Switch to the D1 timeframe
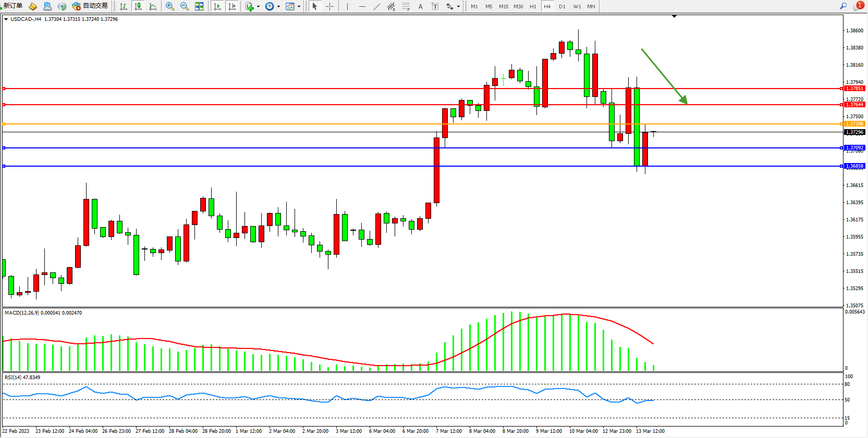Screen dimensions: 868x438 click(x=562, y=7)
